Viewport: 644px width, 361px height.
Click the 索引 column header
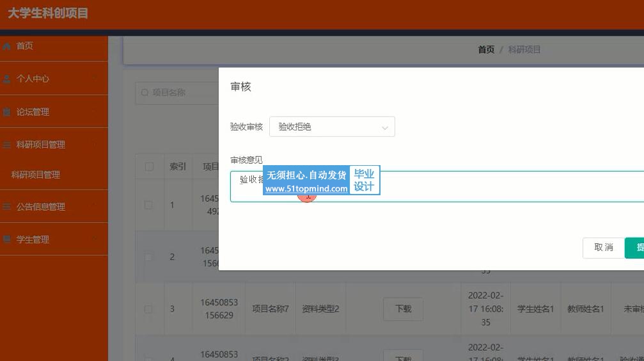pos(178,166)
